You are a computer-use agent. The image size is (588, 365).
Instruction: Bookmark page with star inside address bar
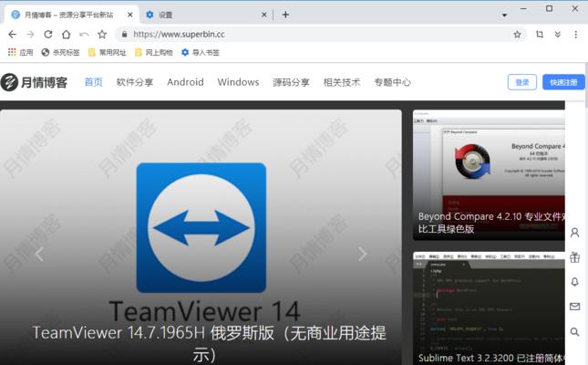[518, 35]
